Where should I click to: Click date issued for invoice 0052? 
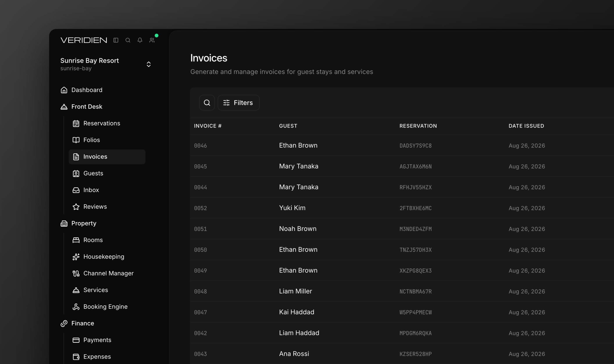[x=527, y=208]
